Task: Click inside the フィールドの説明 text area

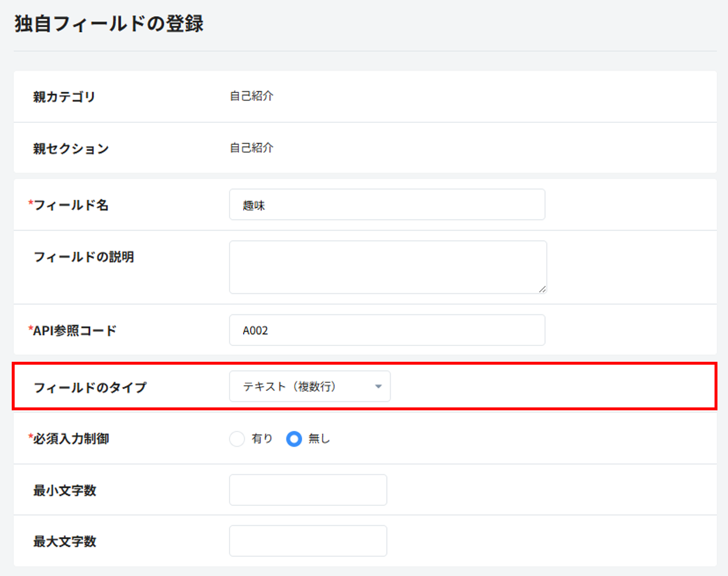Action: pyautogui.click(x=387, y=266)
